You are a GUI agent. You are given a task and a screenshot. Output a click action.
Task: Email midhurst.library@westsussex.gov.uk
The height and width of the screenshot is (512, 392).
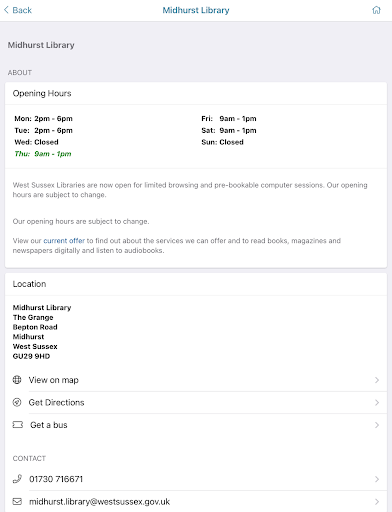196,502
